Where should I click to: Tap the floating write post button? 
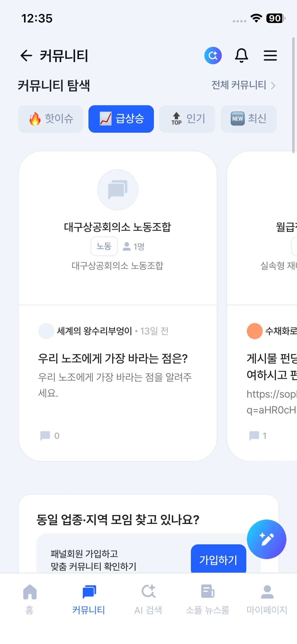pyautogui.click(x=266, y=539)
